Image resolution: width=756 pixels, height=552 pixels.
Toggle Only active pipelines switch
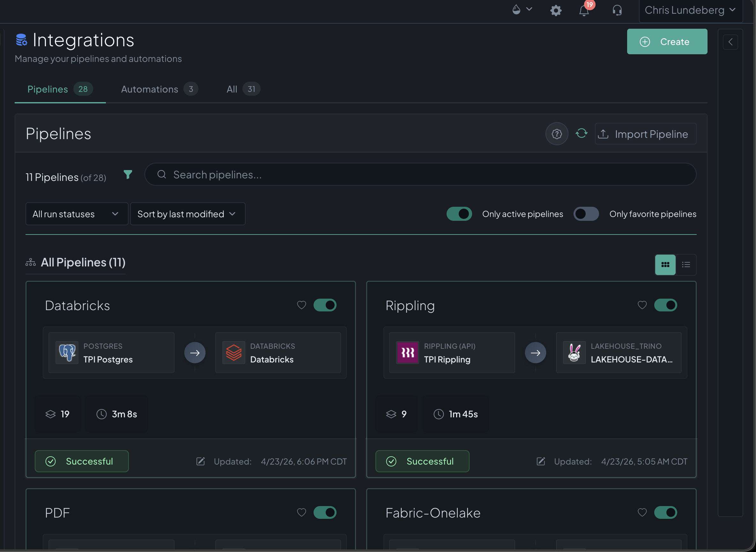pos(459,214)
